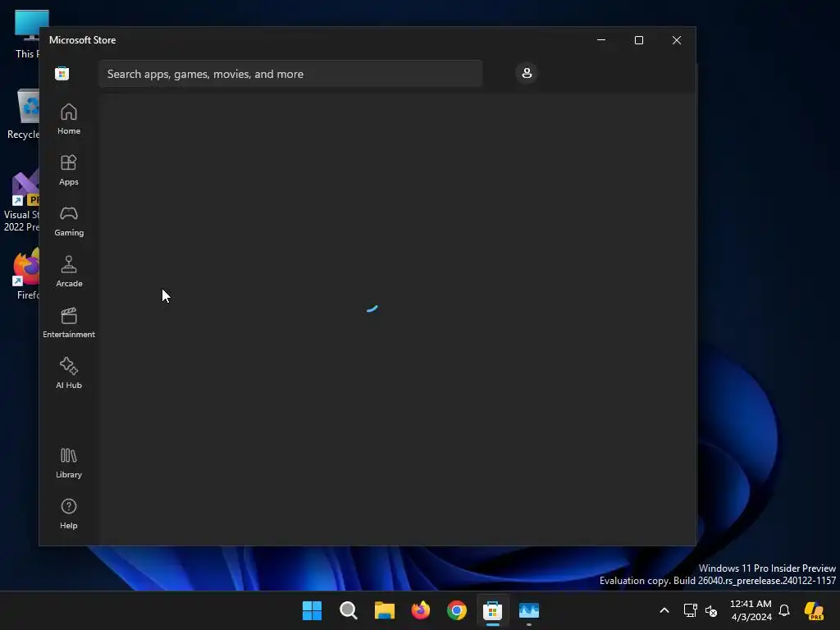Go to the Apps section
The image size is (840, 630).
click(69, 170)
